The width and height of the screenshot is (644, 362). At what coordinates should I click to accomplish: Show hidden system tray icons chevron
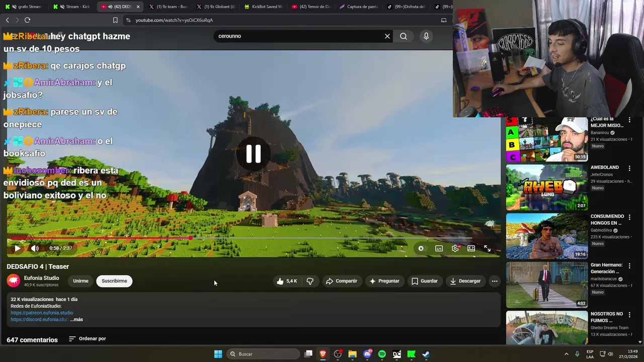[x=566, y=354]
